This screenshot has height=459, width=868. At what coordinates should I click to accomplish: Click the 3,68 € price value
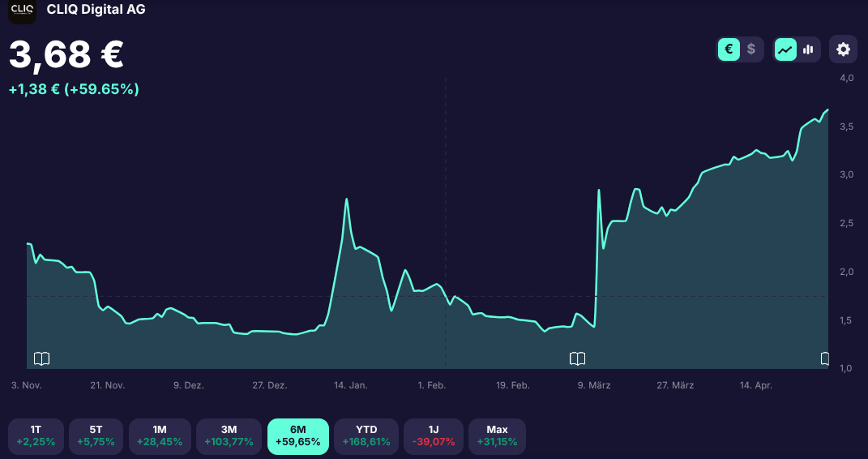coord(66,55)
